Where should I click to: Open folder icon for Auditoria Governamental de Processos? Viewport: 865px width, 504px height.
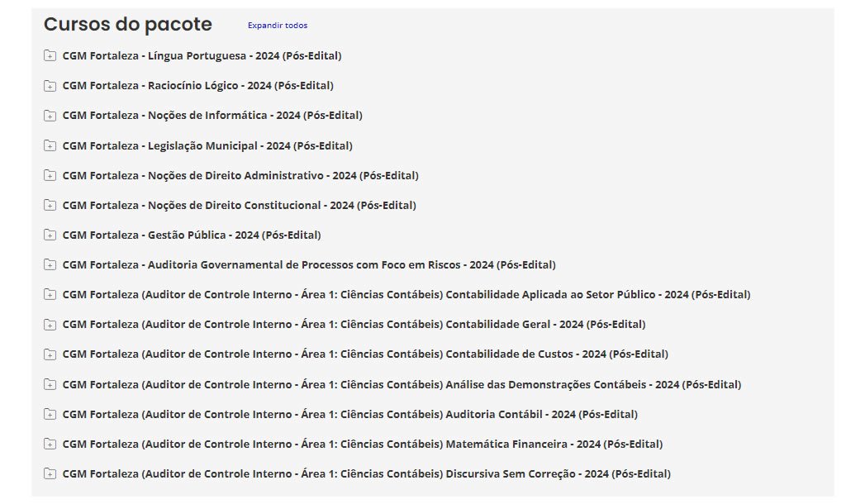coord(50,265)
